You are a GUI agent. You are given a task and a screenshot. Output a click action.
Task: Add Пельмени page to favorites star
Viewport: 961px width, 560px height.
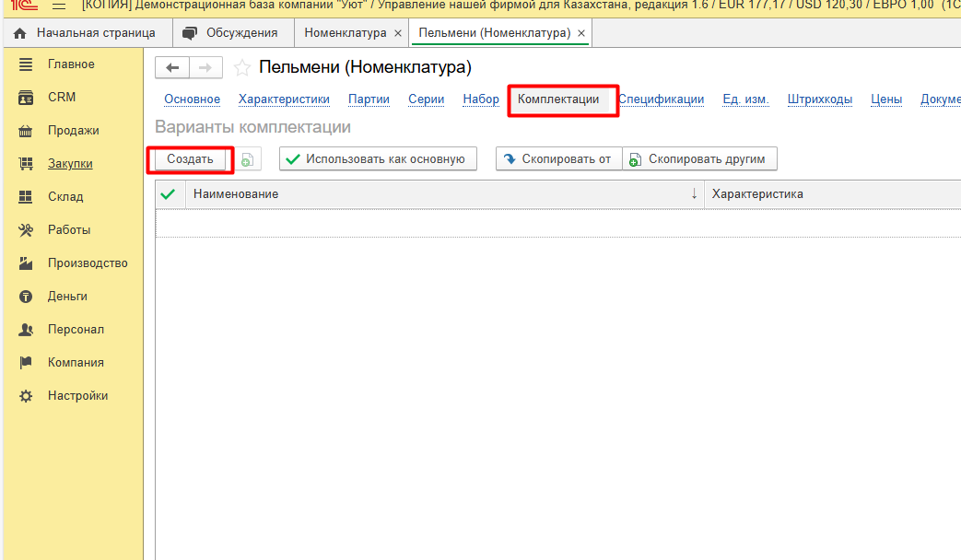coord(241,68)
